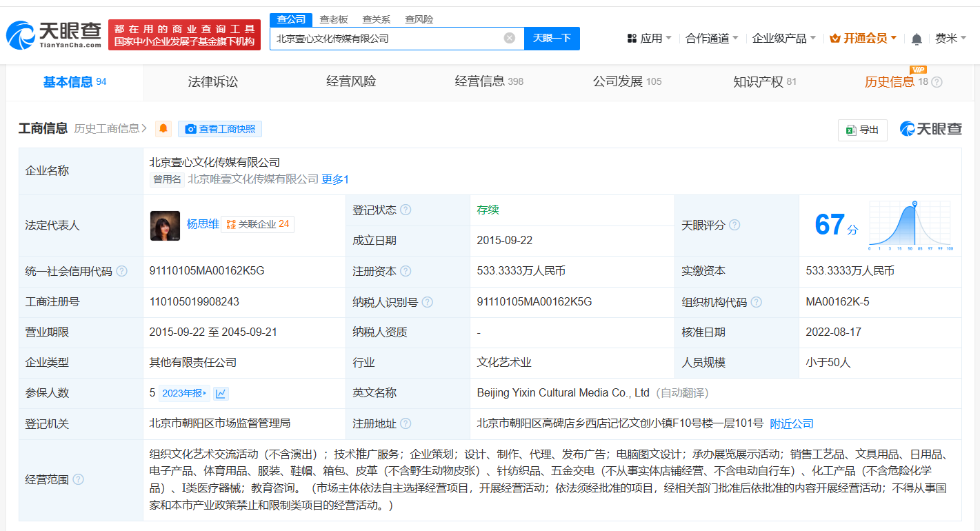This screenshot has height=531, width=980.
Task: Click the help icon beside 组织机构代码
Action: coord(757,302)
